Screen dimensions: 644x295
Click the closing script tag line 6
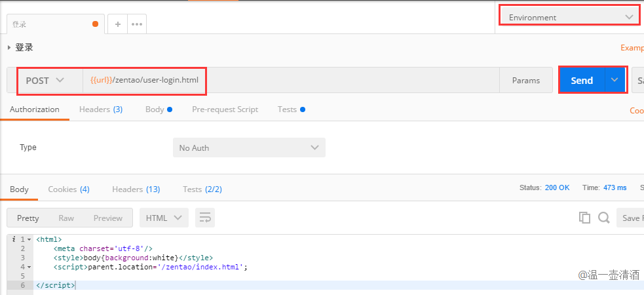coord(56,285)
